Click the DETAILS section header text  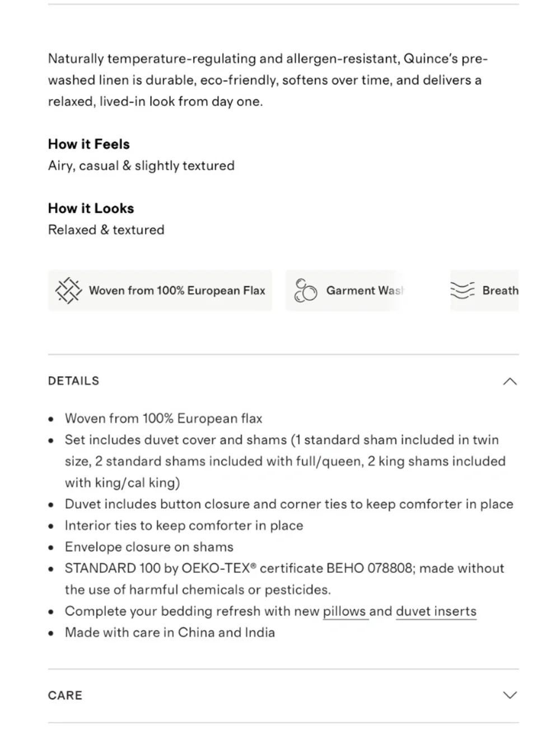[73, 381]
